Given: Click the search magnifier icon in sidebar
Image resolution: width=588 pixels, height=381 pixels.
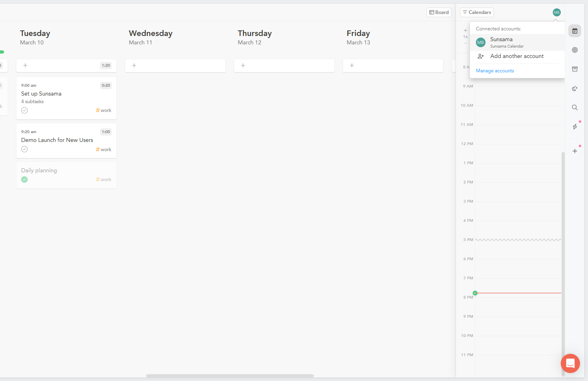Looking at the screenshot, I should click(x=575, y=108).
